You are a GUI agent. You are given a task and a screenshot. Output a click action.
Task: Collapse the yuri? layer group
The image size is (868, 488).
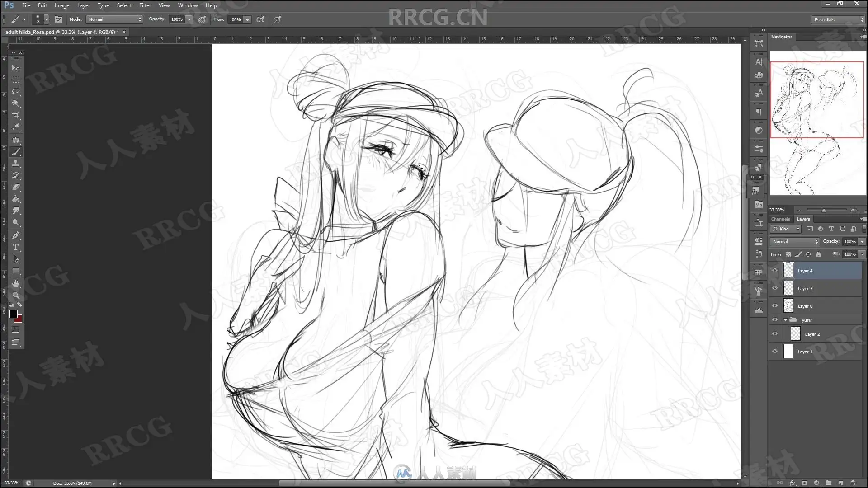click(x=785, y=320)
